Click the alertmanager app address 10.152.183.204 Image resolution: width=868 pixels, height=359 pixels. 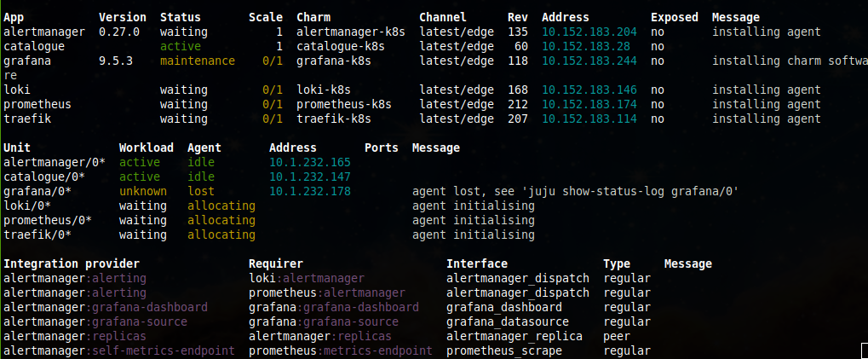pos(589,32)
